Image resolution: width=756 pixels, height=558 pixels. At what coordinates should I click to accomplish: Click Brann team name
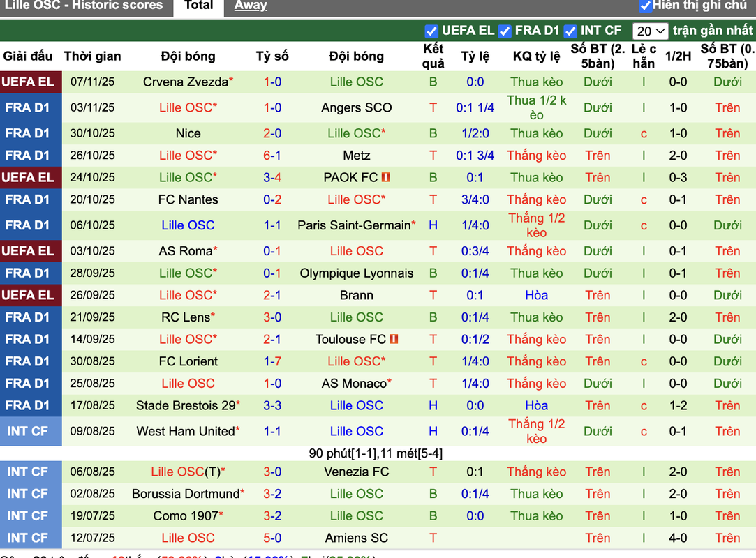tap(356, 295)
